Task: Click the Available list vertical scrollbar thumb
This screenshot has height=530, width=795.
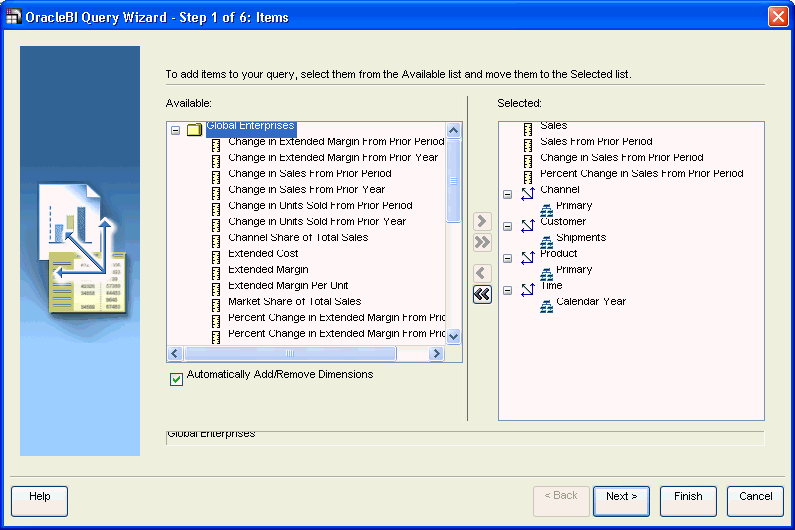Action: click(454, 181)
